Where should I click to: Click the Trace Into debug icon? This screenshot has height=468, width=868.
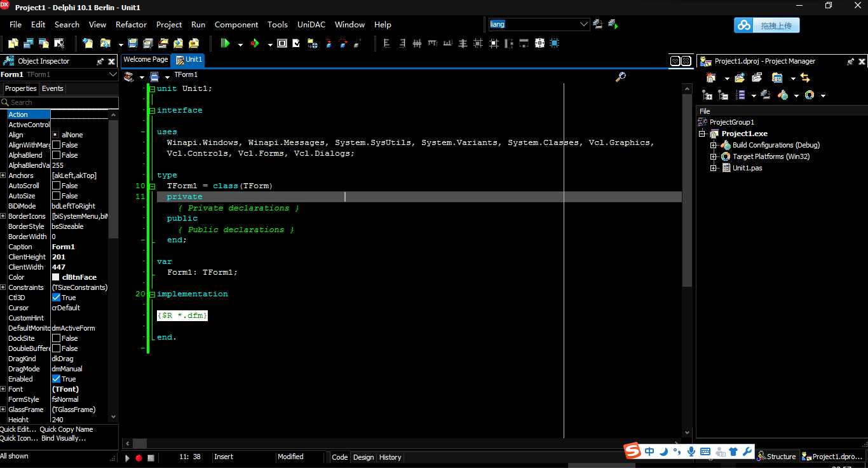pyautogui.click(x=329, y=43)
